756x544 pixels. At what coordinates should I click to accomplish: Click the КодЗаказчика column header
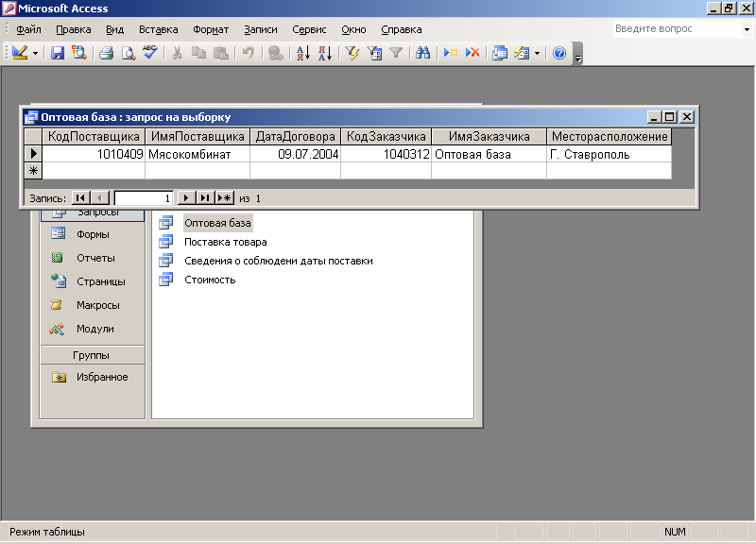click(387, 136)
